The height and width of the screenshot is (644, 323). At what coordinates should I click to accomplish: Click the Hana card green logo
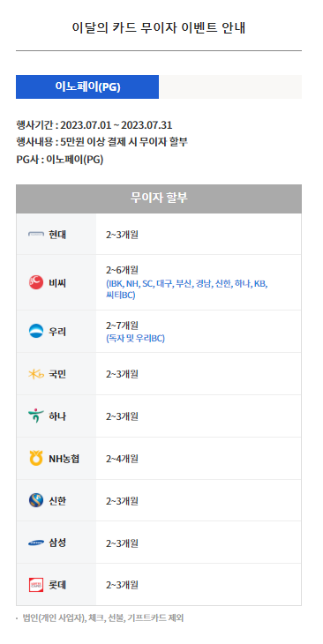pyautogui.click(x=36, y=416)
